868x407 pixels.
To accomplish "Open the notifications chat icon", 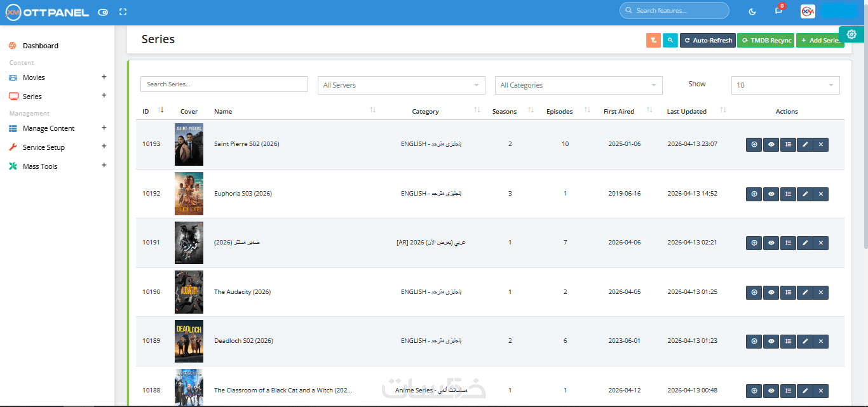I will pyautogui.click(x=778, y=11).
